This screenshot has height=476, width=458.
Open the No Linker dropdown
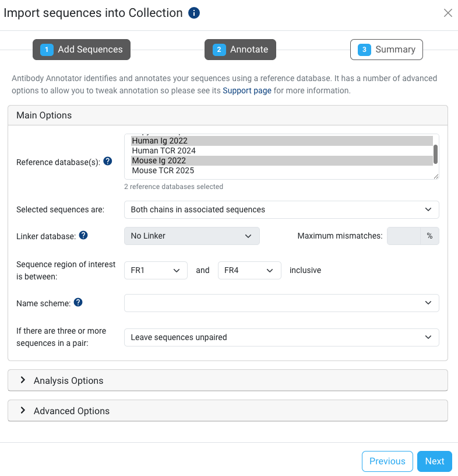tap(192, 236)
